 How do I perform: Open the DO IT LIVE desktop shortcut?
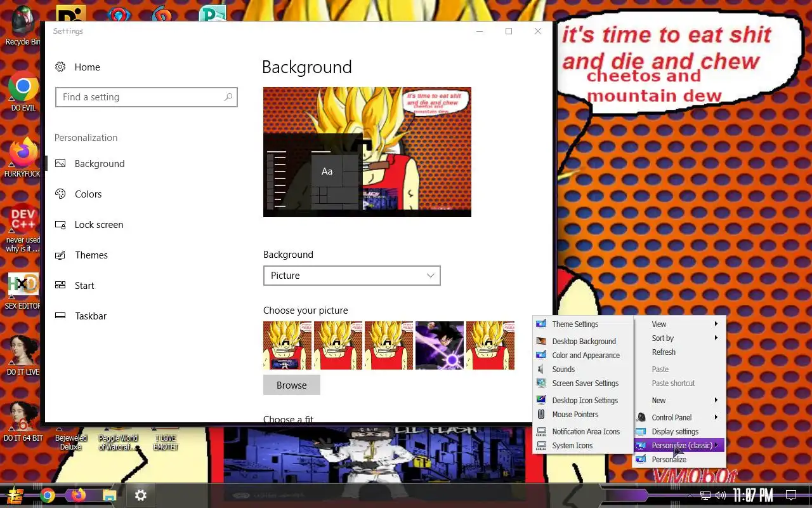coord(23,356)
